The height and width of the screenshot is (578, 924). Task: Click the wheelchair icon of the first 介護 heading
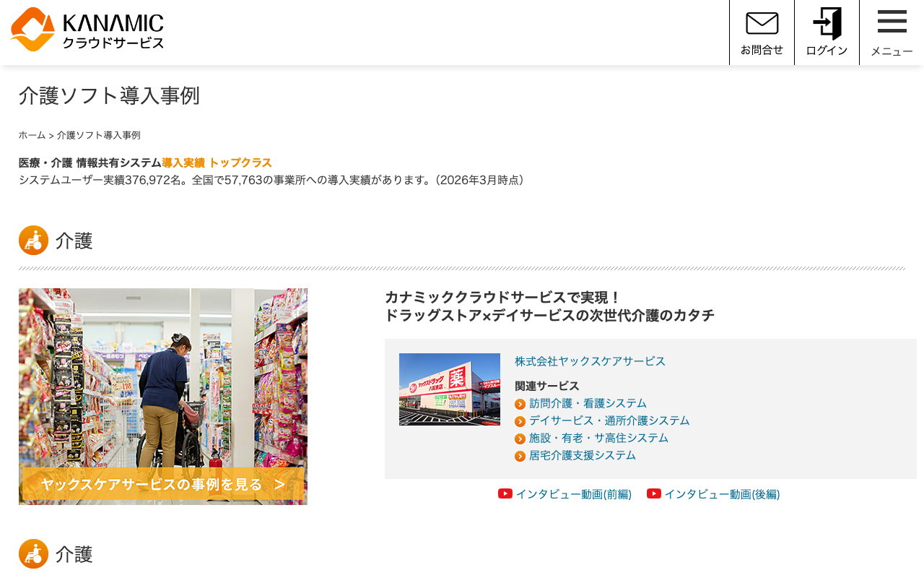(33, 241)
